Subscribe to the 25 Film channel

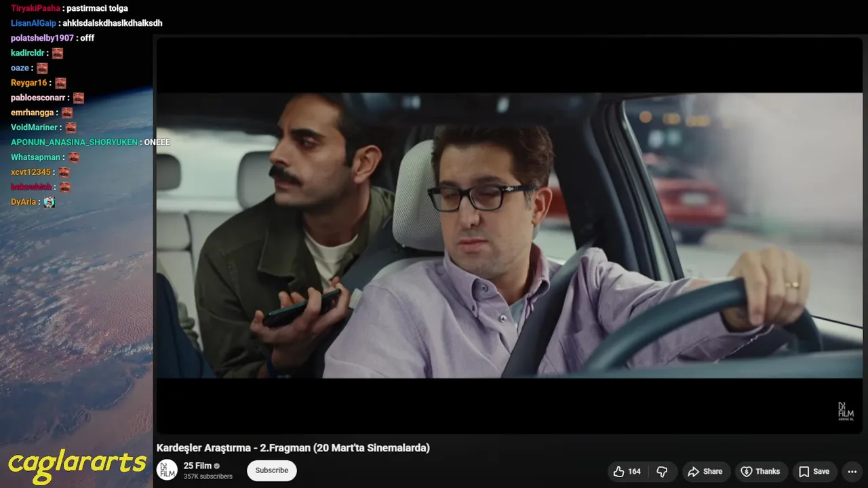272,470
